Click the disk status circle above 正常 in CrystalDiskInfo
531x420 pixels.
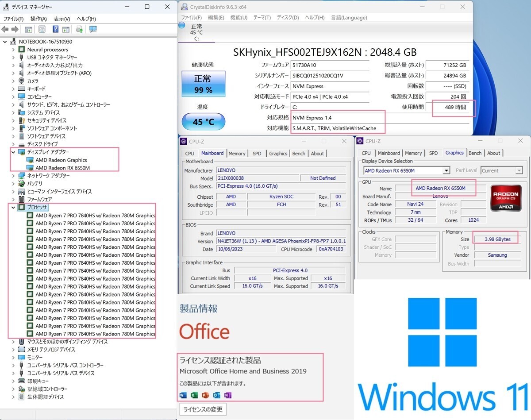182,25
